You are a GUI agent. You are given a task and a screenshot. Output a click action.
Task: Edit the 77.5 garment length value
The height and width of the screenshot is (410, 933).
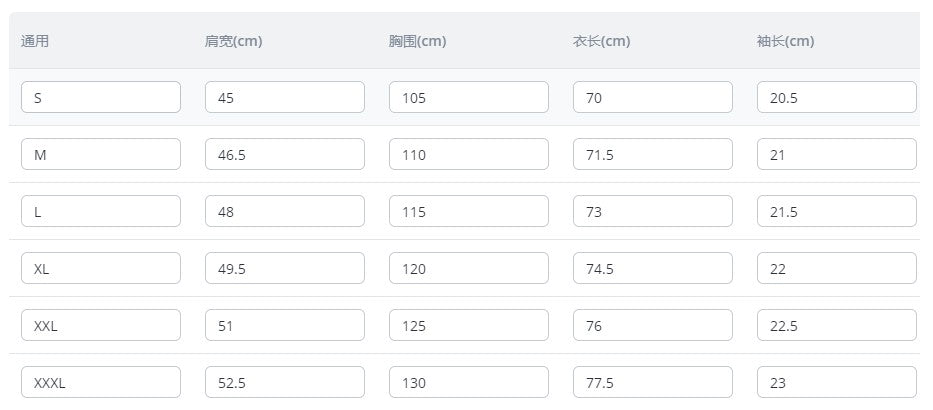tap(652, 382)
